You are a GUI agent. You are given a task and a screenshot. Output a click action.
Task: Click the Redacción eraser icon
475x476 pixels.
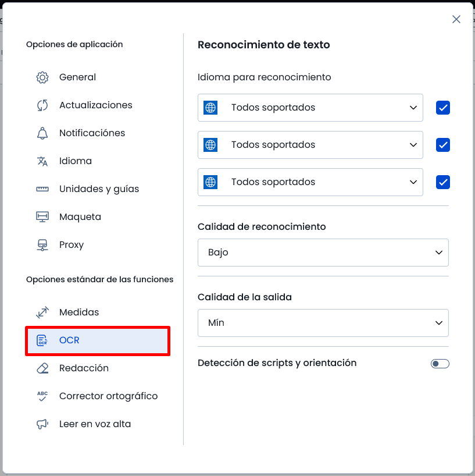coord(42,368)
